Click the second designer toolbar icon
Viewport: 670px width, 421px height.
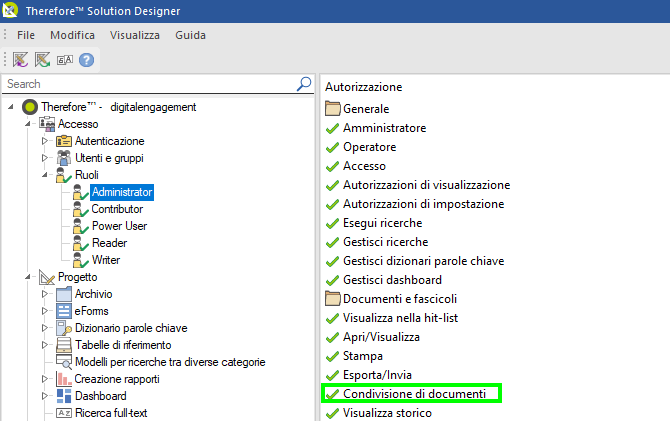(43, 60)
